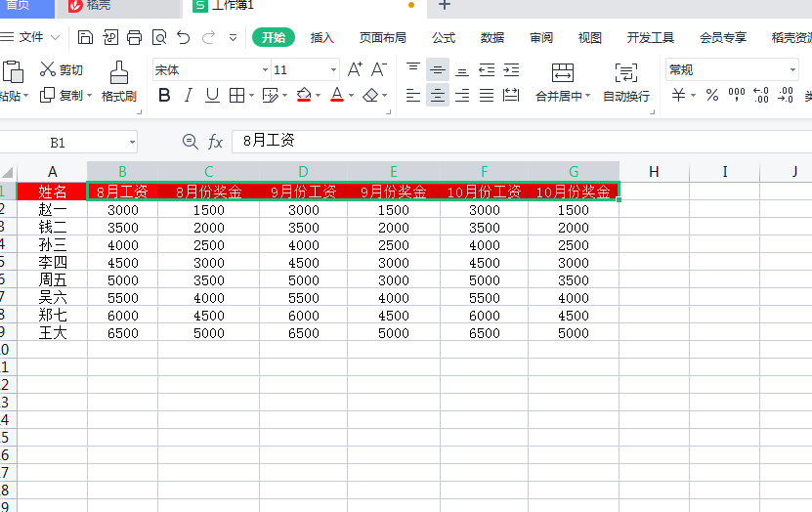Click the Print icon in quick toolbar
This screenshot has width=812, height=512.
134,37
